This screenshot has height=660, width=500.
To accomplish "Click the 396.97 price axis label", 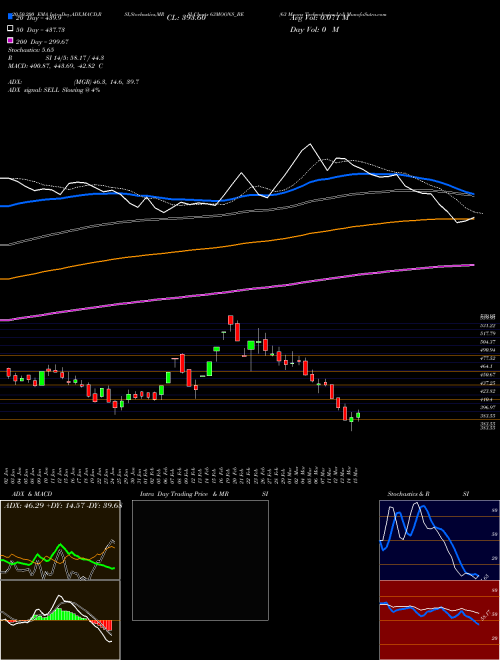I will click(488, 407).
